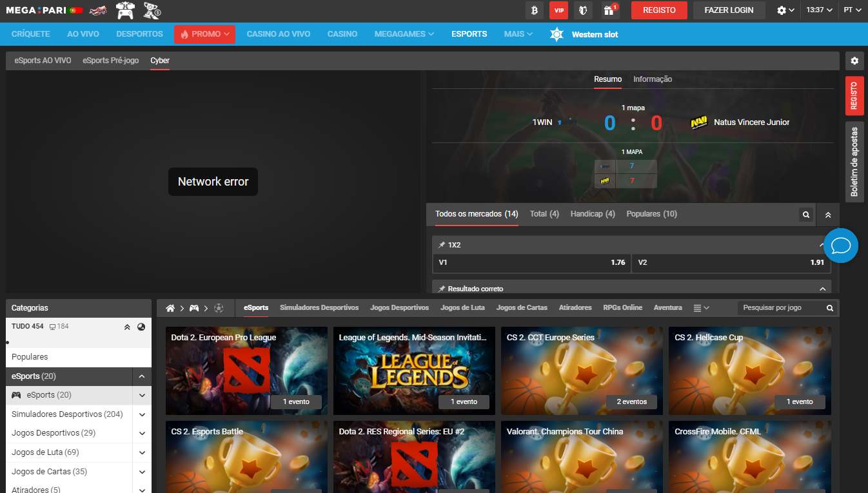The height and width of the screenshot is (493, 868).
Task: Open the CASINO AO VIVO menu item
Action: pyautogui.click(x=279, y=34)
